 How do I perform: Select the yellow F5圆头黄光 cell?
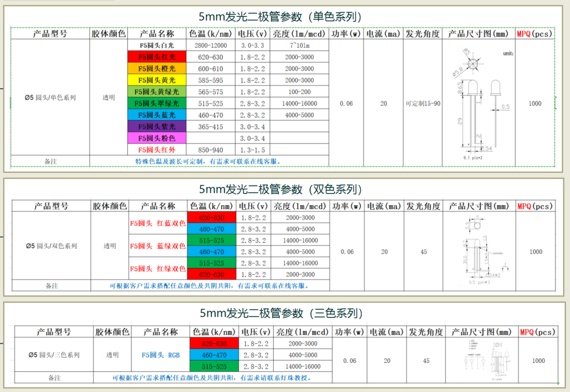[x=157, y=80]
